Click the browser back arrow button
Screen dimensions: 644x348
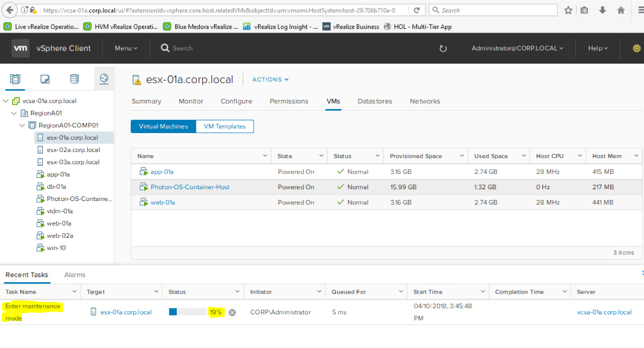[10, 10]
